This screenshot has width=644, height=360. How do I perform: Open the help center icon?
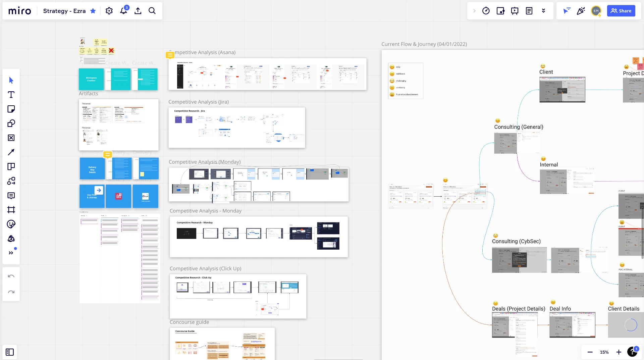[x=633, y=352]
